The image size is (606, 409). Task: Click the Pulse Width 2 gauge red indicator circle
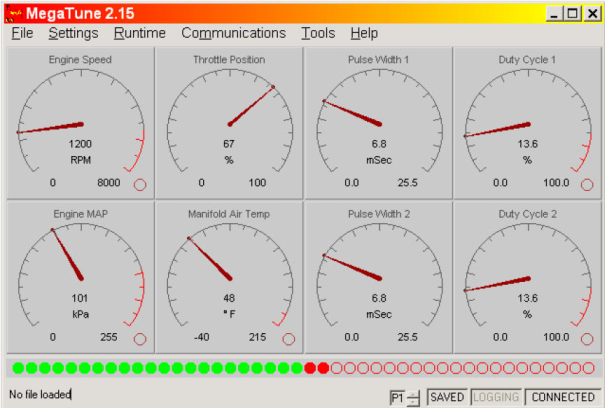pyautogui.click(x=438, y=340)
